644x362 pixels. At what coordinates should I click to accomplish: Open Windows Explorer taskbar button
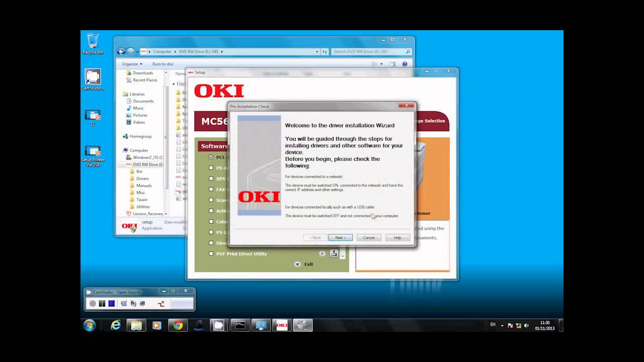point(136,325)
